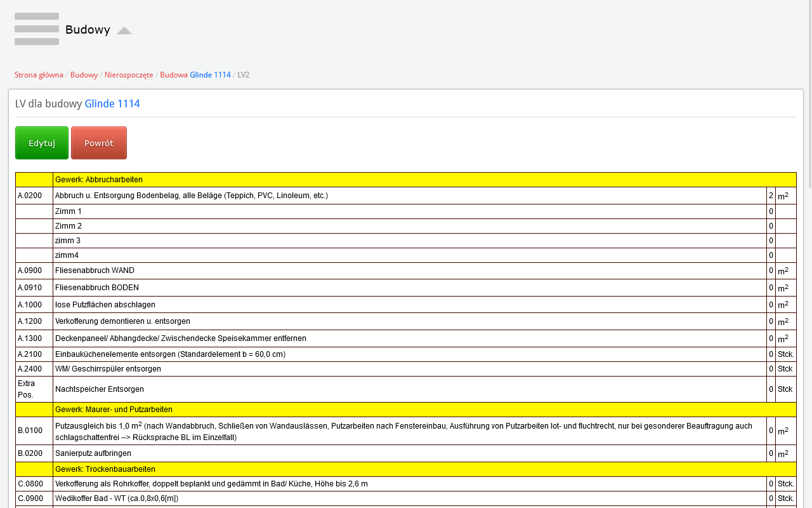Select the Nachtspeicher Entsorgen row

click(x=100, y=389)
